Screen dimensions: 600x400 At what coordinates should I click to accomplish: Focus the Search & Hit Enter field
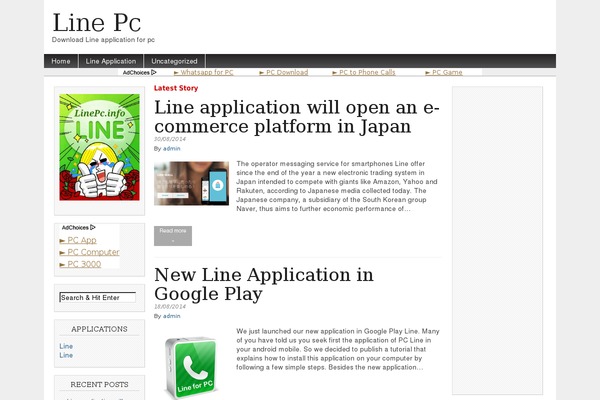point(98,297)
